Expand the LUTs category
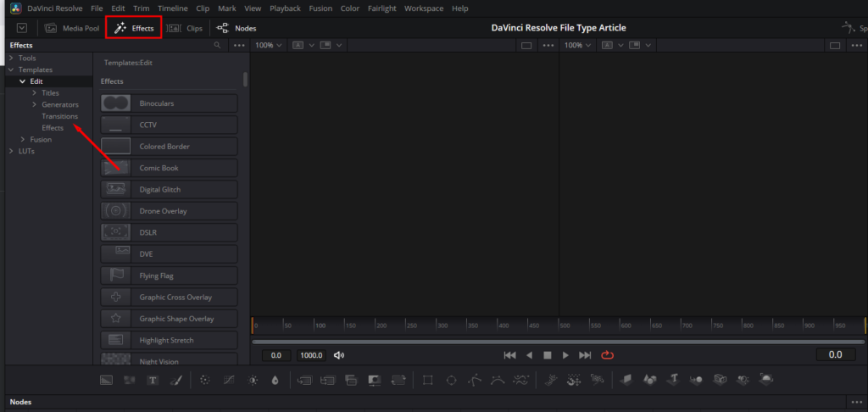Viewport: 868px width, 412px height. pos(11,151)
